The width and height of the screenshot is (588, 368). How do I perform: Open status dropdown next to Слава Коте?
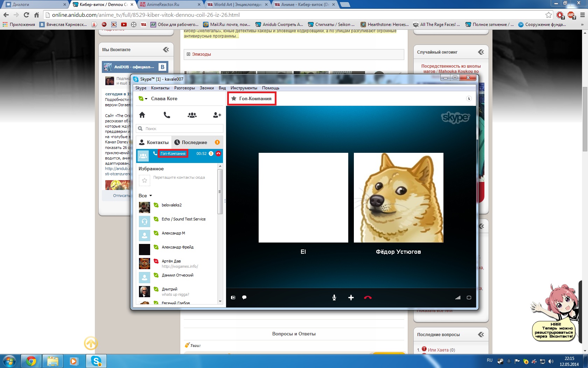click(143, 99)
